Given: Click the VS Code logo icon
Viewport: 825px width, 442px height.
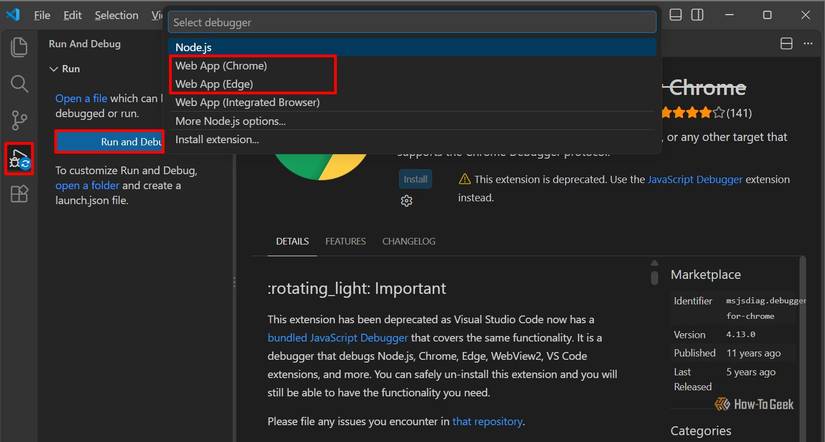Looking at the screenshot, I should point(13,15).
